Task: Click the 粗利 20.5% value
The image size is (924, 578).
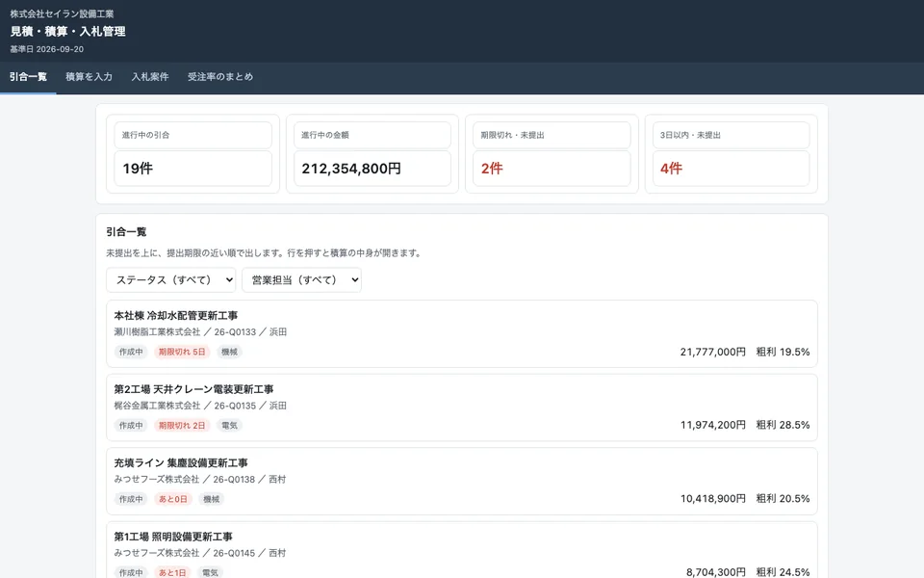Action: point(783,499)
